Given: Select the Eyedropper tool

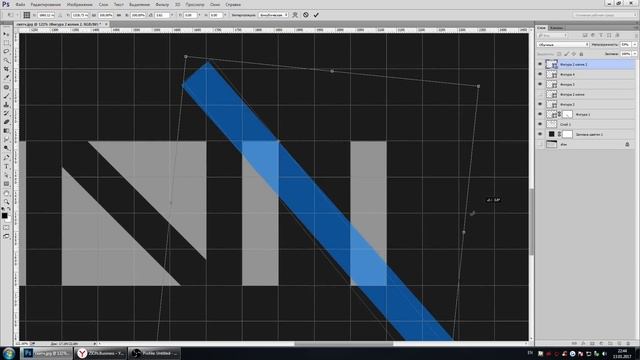Looking at the screenshot, I should (6, 78).
